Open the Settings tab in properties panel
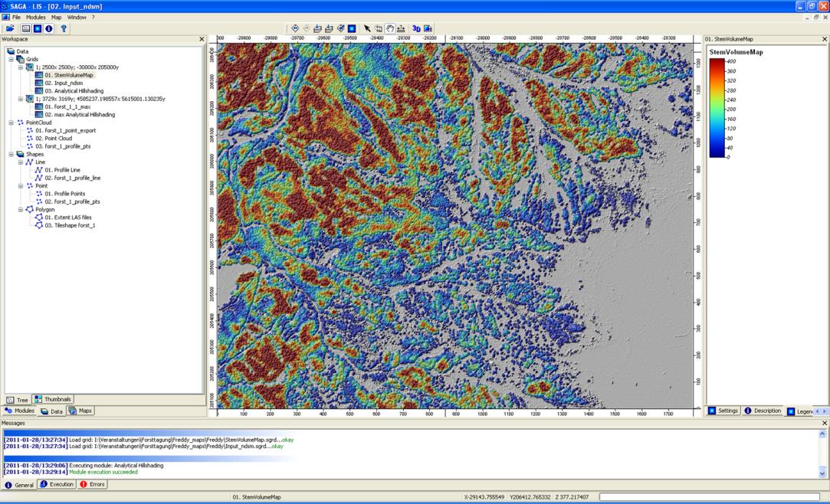830x504 pixels. tap(723, 411)
